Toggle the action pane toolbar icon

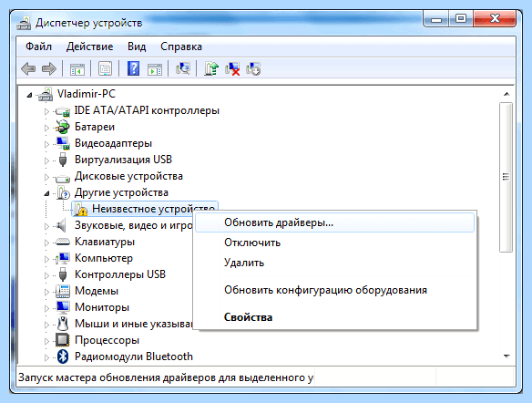tap(155, 69)
